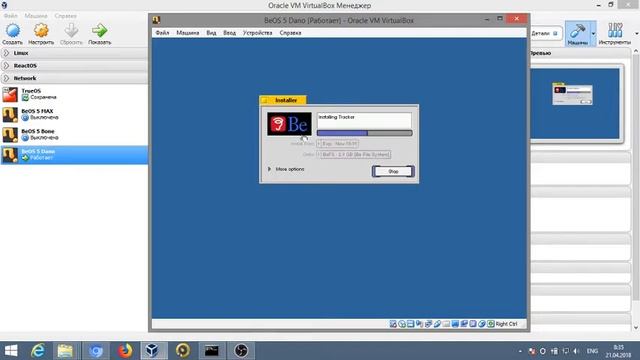
Task: Open File Explorer from taskbar
Action: coord(65,351)
